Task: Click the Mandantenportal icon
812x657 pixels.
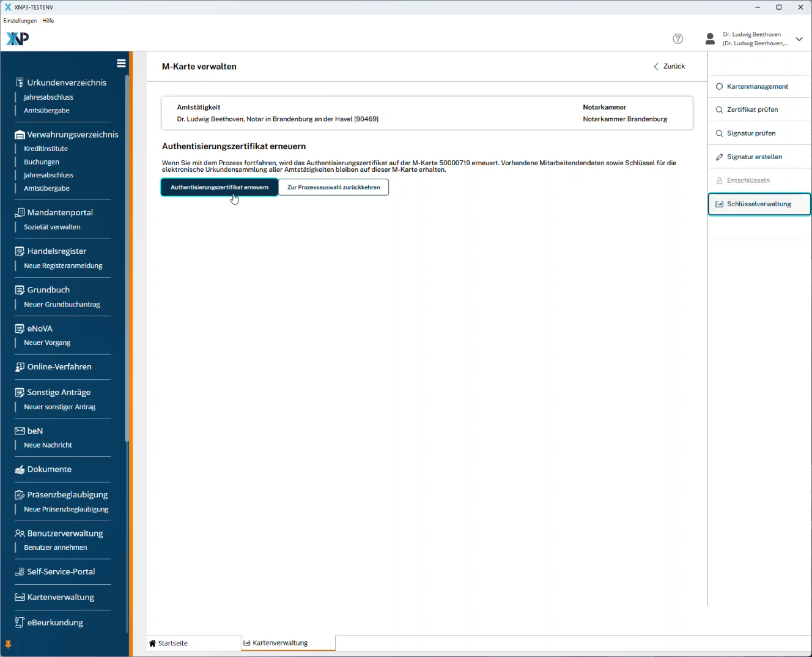Action: 20,212
